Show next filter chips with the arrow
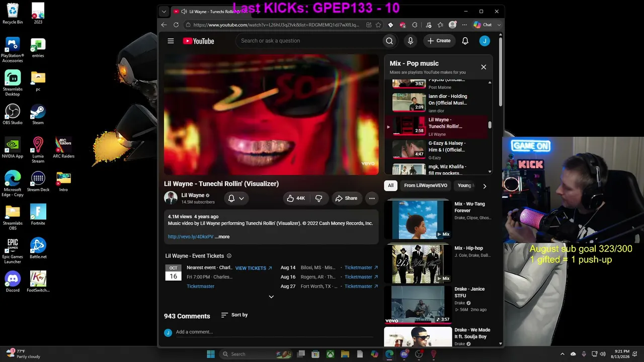This screenshot has width=644, height=362. tap(485, 186)
